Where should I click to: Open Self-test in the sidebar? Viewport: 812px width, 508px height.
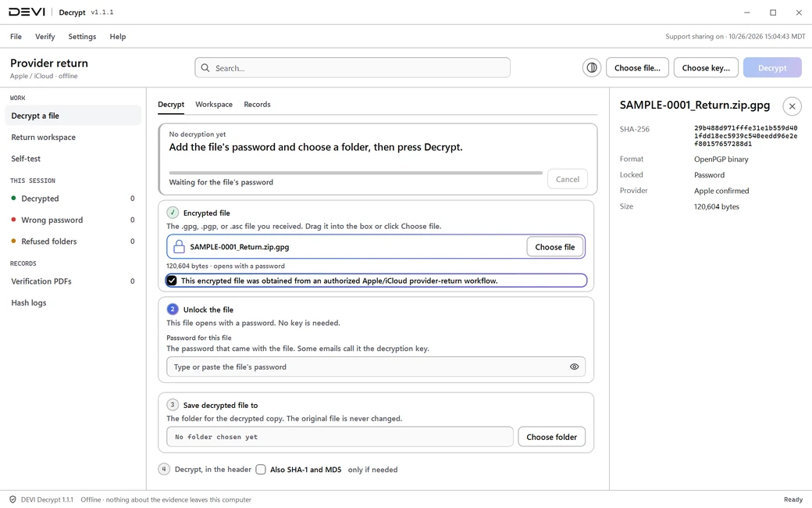(73, 159)
